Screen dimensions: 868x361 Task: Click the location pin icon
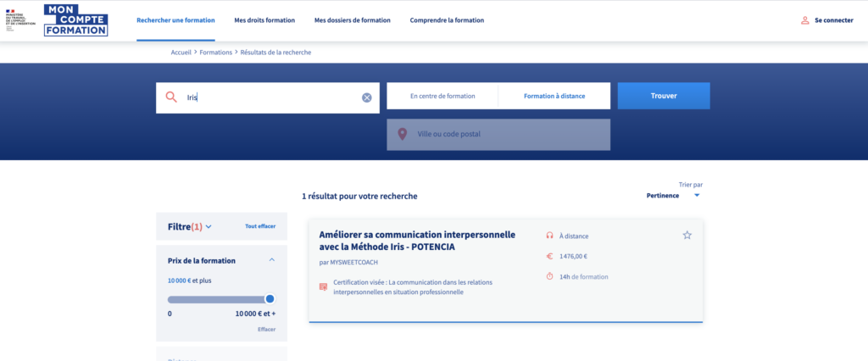click(403, 134)
